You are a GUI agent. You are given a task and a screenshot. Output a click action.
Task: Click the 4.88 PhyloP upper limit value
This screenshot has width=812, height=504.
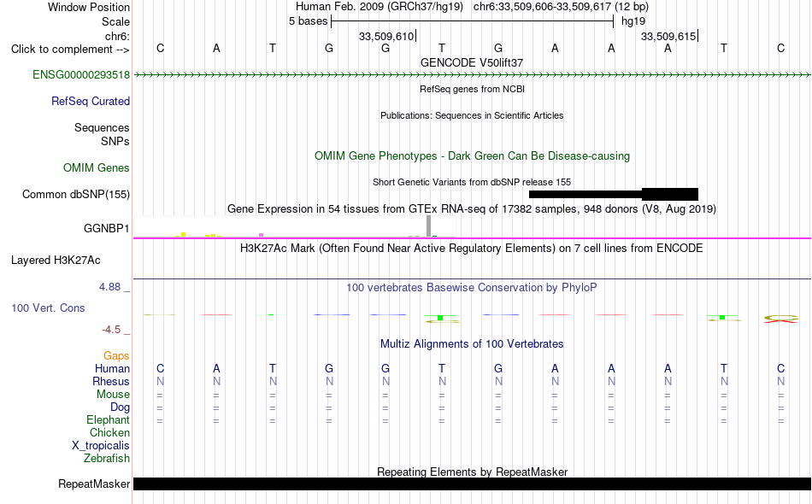[x=109, y=287]
